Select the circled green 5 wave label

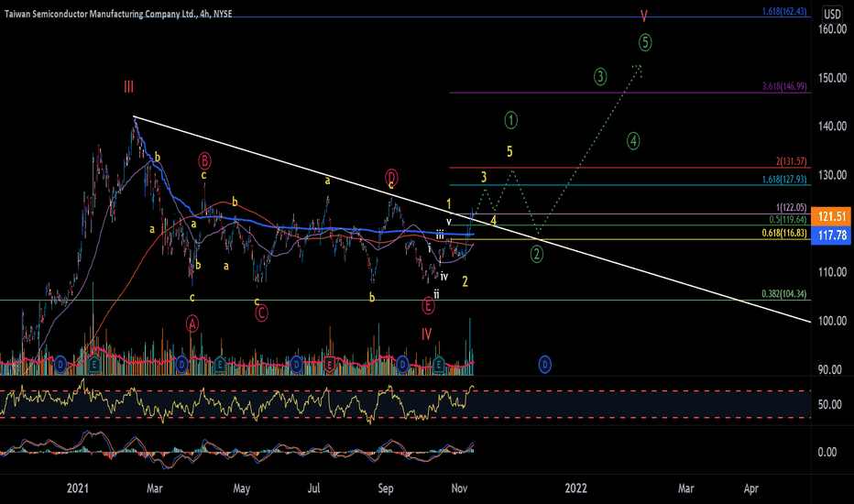[x=645, y=42]
